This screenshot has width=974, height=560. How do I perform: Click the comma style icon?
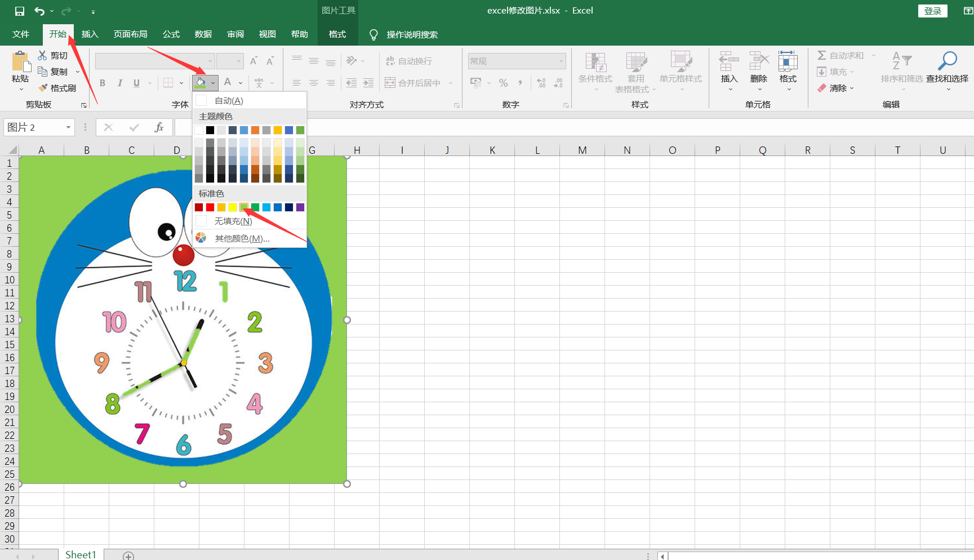coord(520,83)
